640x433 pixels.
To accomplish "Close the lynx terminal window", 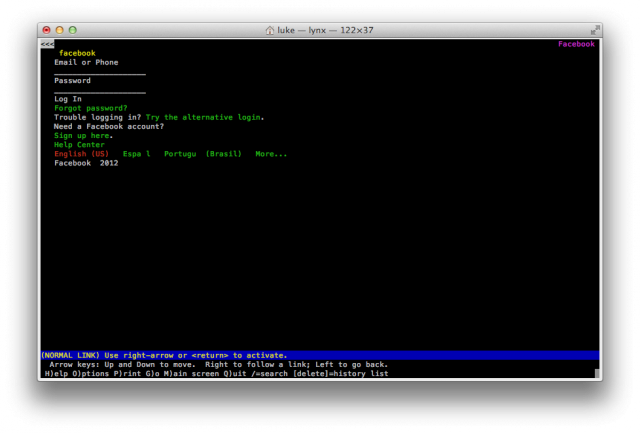I will pyautogui.click(x=46, y=31).
